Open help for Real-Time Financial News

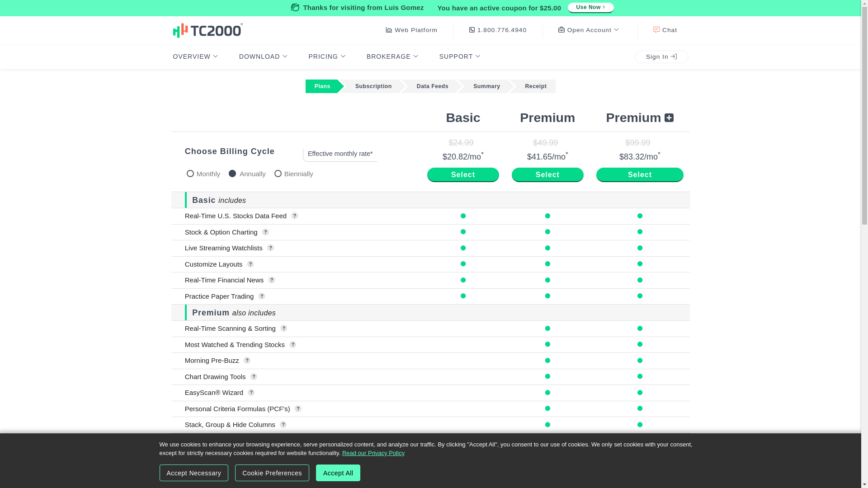272,280
